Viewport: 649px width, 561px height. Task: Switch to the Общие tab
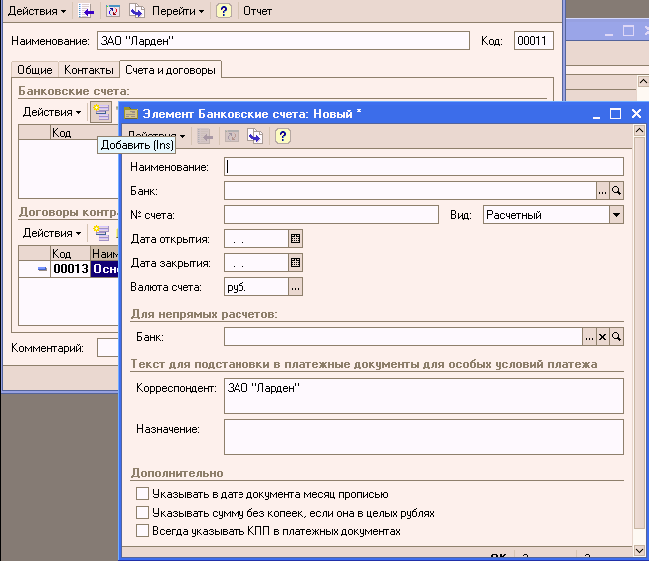point(34,70)
